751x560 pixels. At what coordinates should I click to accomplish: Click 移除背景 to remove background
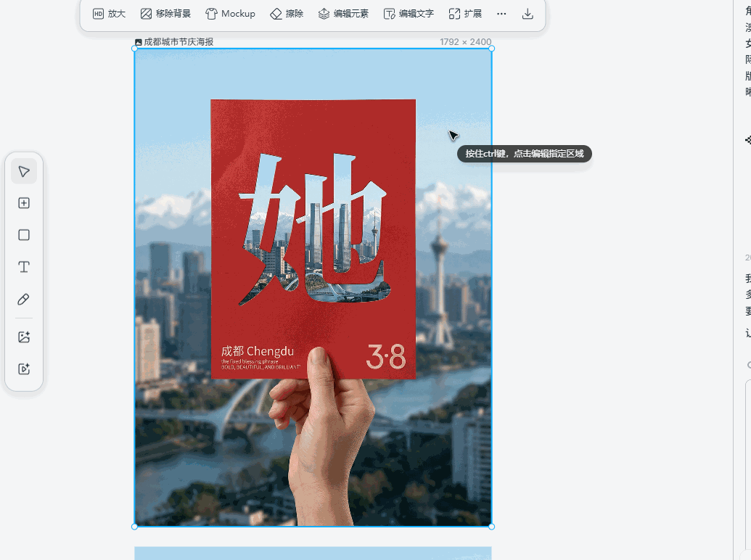pos(165,14)
